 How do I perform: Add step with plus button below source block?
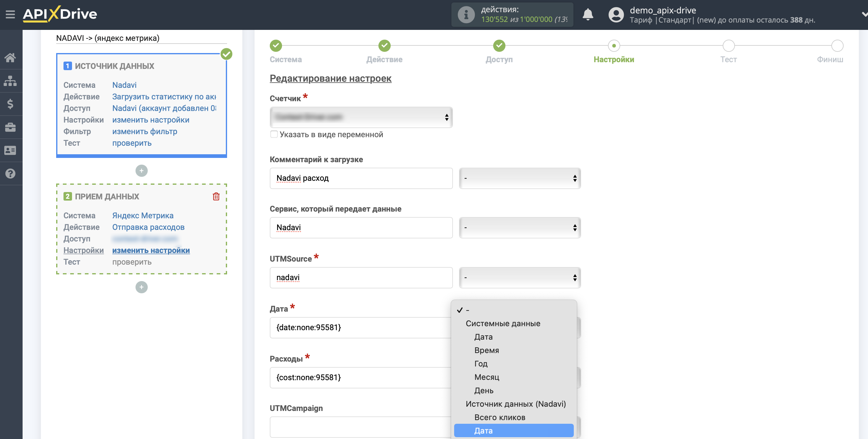click(141, 171)
